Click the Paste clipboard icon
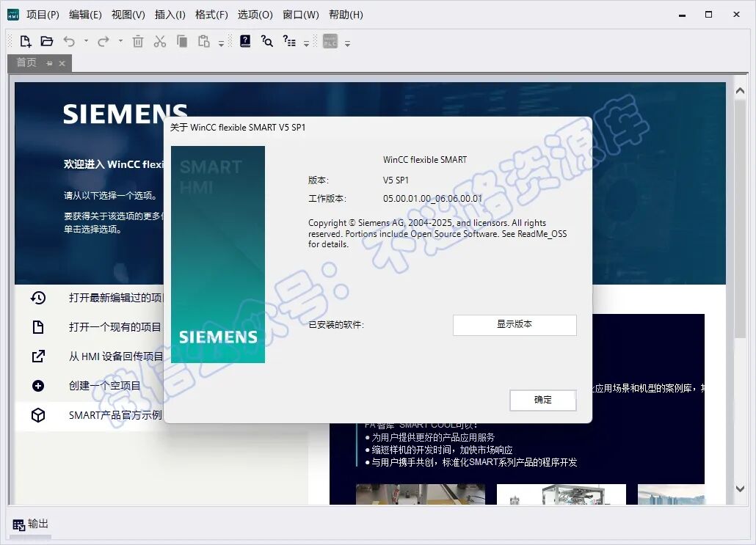Viewport: 756px width, 545px height. [203, 41]
